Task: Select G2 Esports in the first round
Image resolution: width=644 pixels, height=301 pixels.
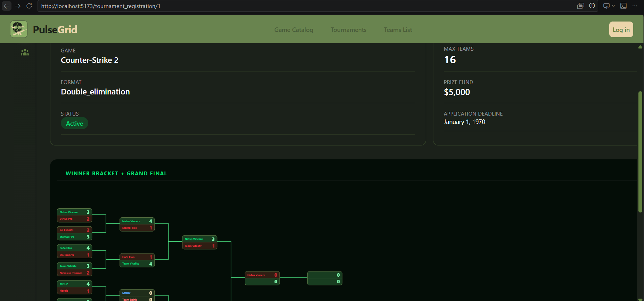Action: click(x=74, y=230)
